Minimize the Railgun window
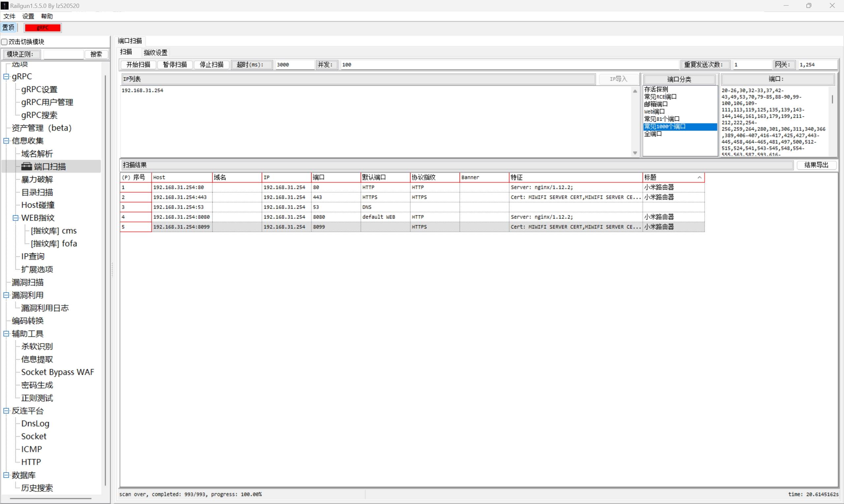The image size is (844, 504). click(x=786, y=5)
